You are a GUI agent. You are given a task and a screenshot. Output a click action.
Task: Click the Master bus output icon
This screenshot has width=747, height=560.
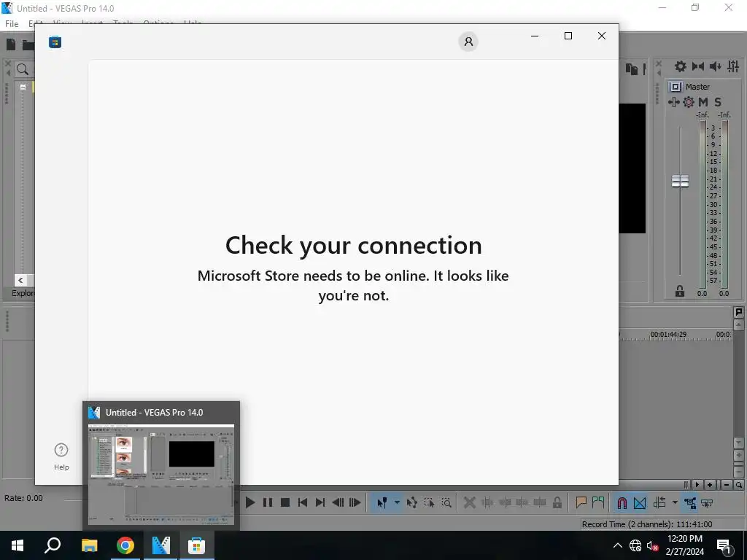(x=676, y=87)
